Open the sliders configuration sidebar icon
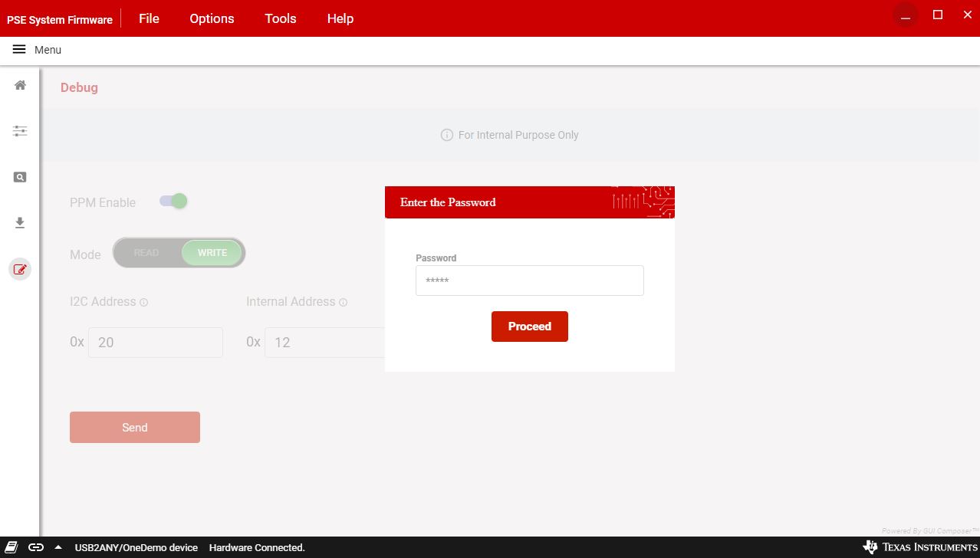Screen dimensions: 980x558 [20, 131]
